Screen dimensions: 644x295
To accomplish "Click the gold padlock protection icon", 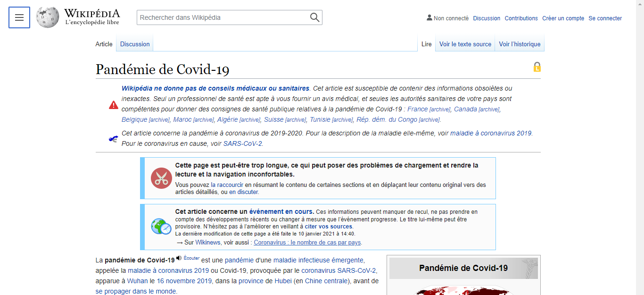I will click(537, 67).
